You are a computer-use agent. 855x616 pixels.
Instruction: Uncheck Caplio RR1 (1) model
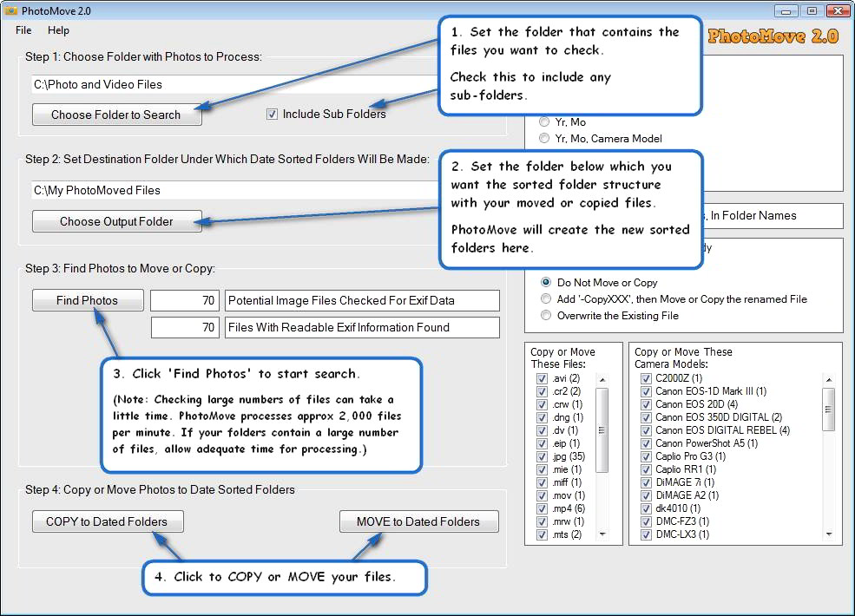pyautogui.click(x=646, y=469)
